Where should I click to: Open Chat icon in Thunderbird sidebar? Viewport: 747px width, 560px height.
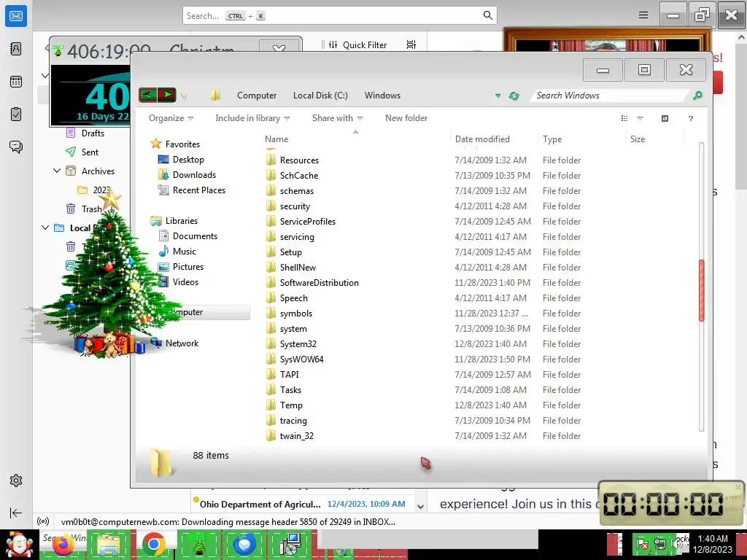coord(16,147)
